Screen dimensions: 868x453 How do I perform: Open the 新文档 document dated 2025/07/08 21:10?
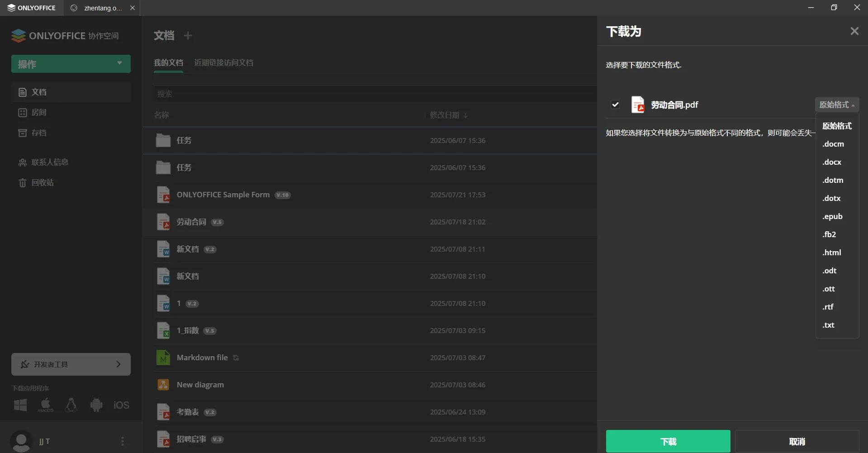(188, 276)
